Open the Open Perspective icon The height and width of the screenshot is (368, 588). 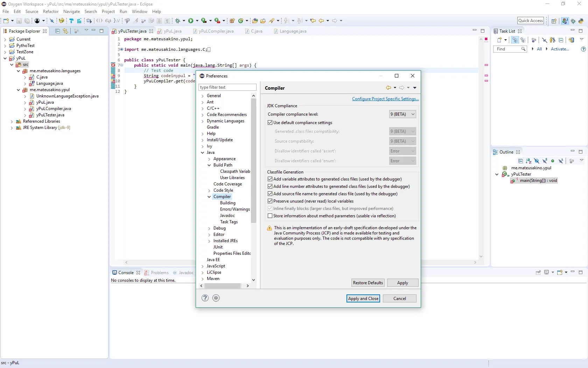pyautogui.click(x=554, y=21)
